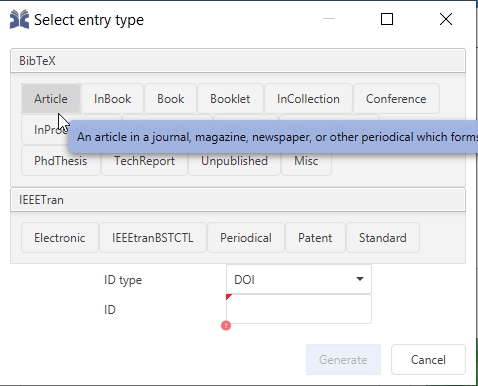Pick the Conference entry type
478x386 pixels.
click(396, 99)
